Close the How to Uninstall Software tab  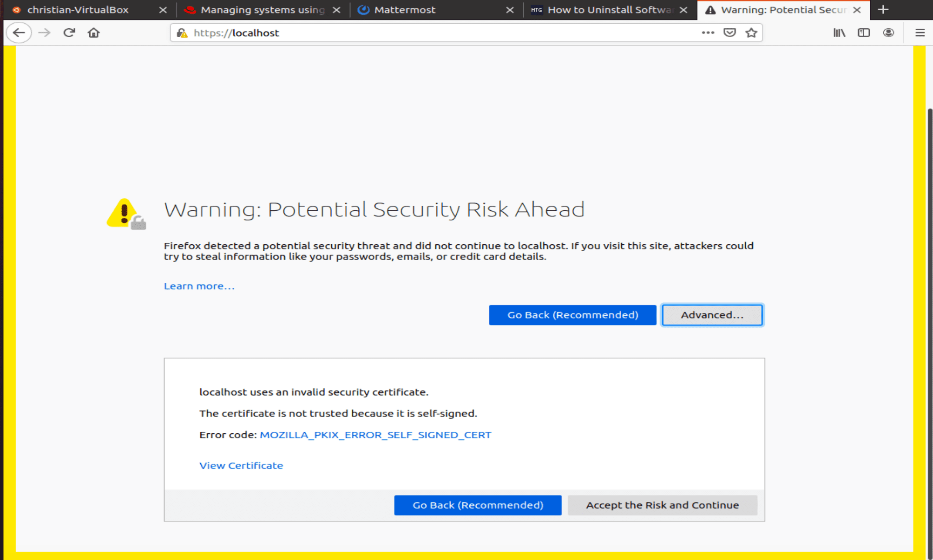click(683, 10)
